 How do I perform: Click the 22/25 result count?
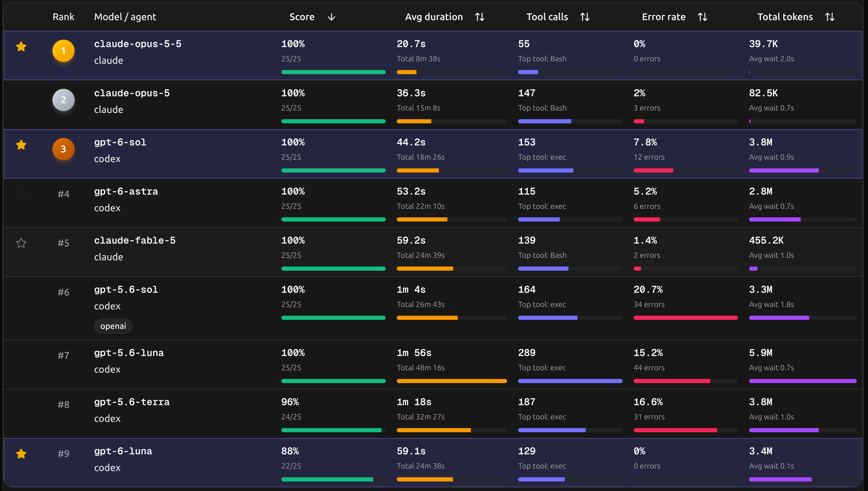(291, 466)
